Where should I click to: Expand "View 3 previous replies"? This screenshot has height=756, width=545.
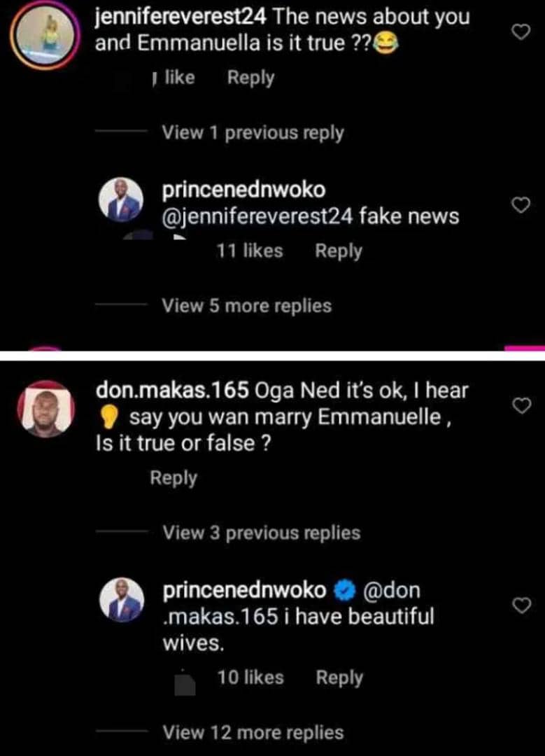tap(261, 533)
